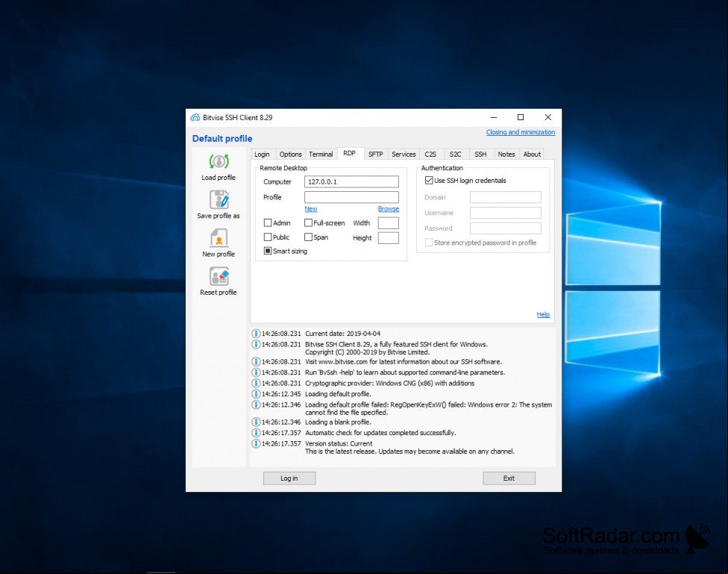The image size is (728, 574).
Task: Click the Computer address field
Action: 351,181
